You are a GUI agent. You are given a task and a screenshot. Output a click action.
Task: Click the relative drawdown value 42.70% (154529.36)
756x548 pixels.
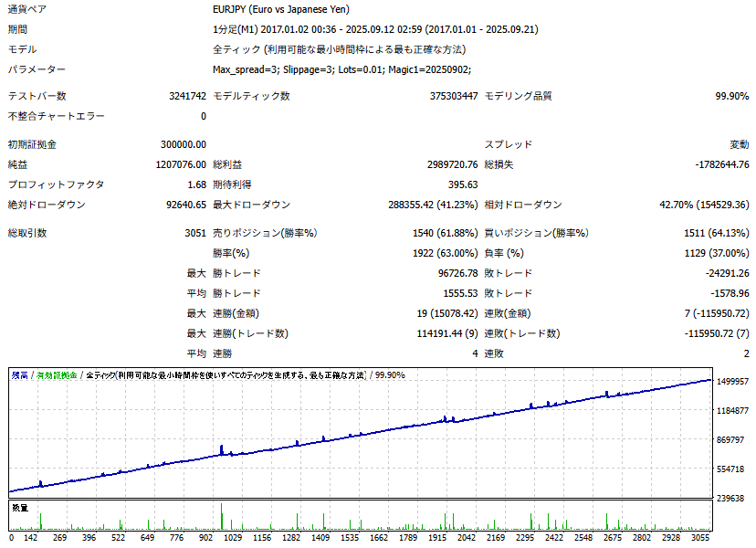(704, 205)
